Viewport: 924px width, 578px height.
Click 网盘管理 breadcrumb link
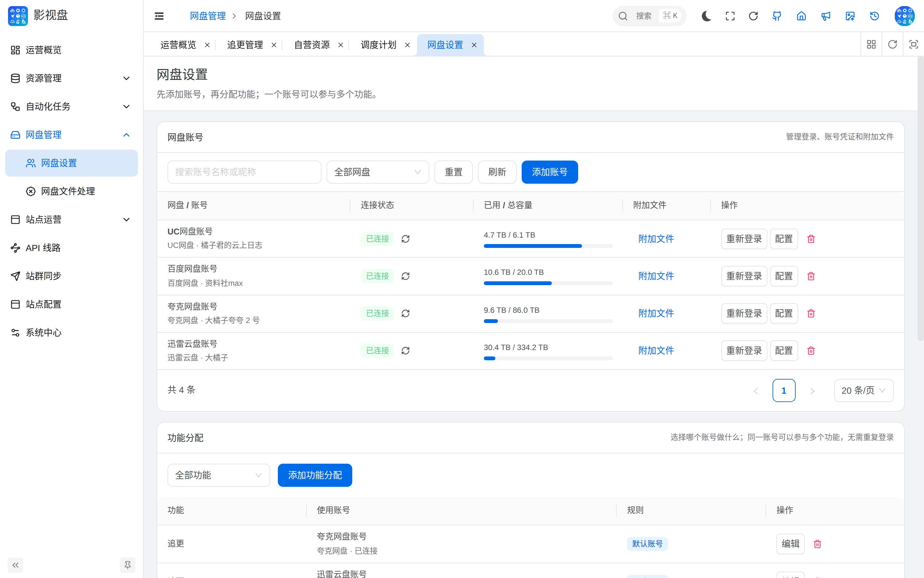pyautogui.click(x=208, y=16)
